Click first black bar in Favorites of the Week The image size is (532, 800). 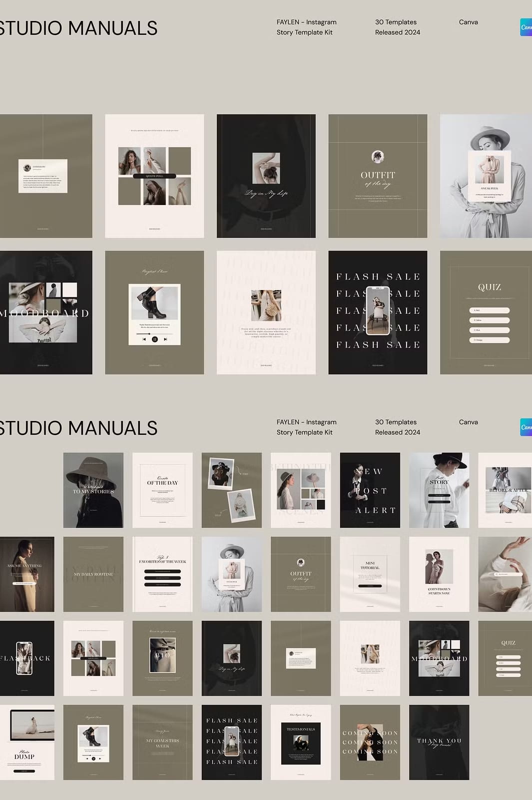tap(162, 571)
